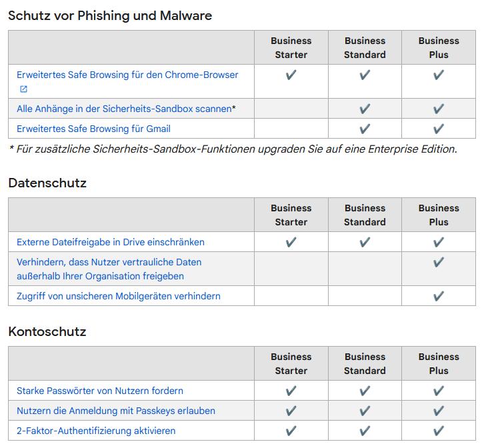Viewport: 492px width, 448px height.
Task: Click the Kontoschutz section heading
Action: pos(47,332)
